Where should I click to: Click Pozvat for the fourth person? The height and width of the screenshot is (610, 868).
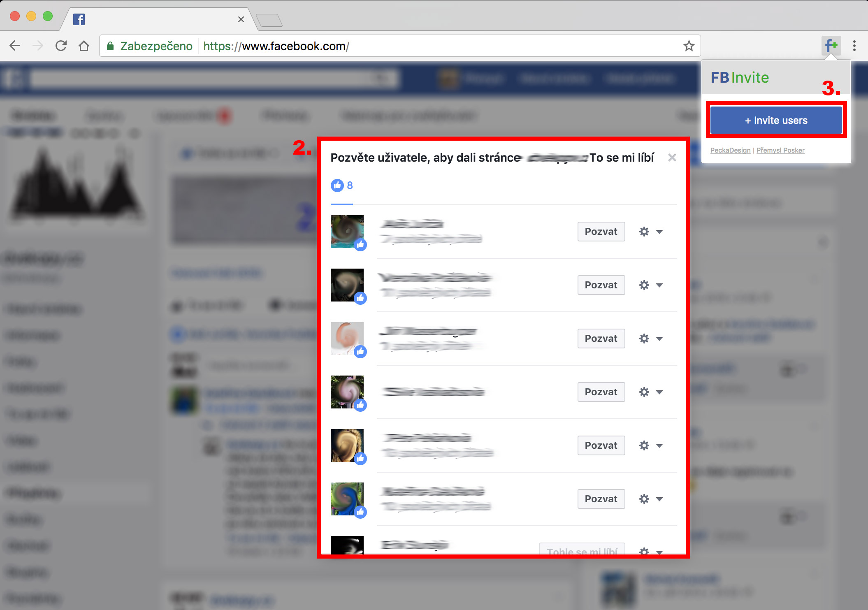coord(601,392)
